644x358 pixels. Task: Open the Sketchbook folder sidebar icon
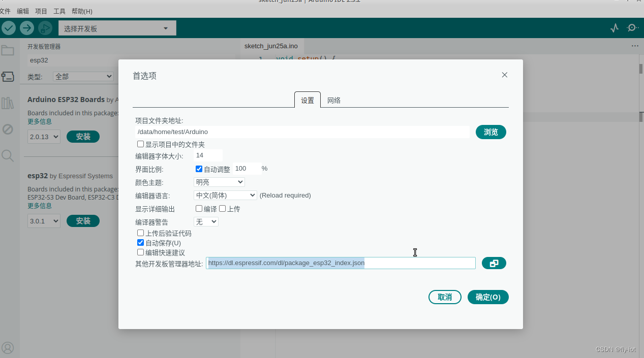tap(8, 50)
